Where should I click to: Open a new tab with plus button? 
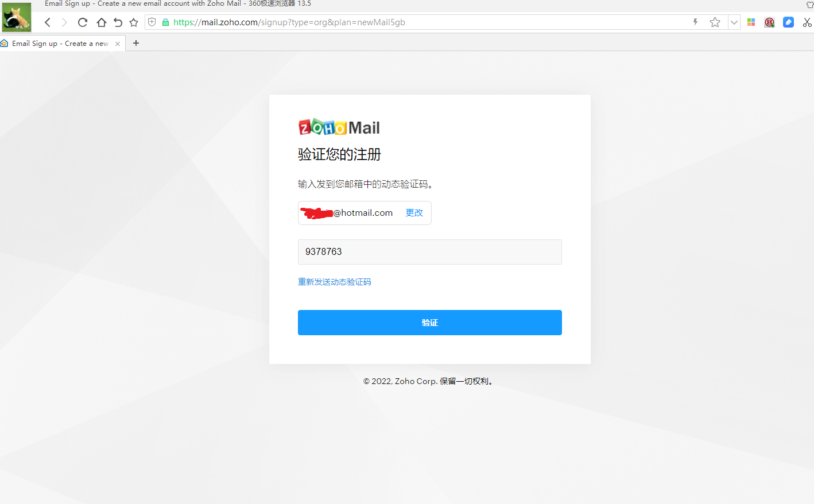point(136,43)
